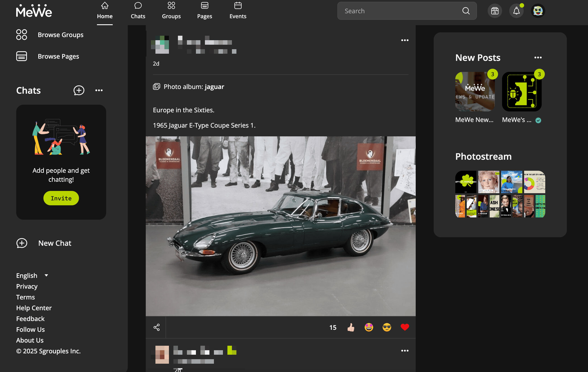Screen dimensions: 588x372
Task: Click the share icon under Jaguar post
Action: 157,327
